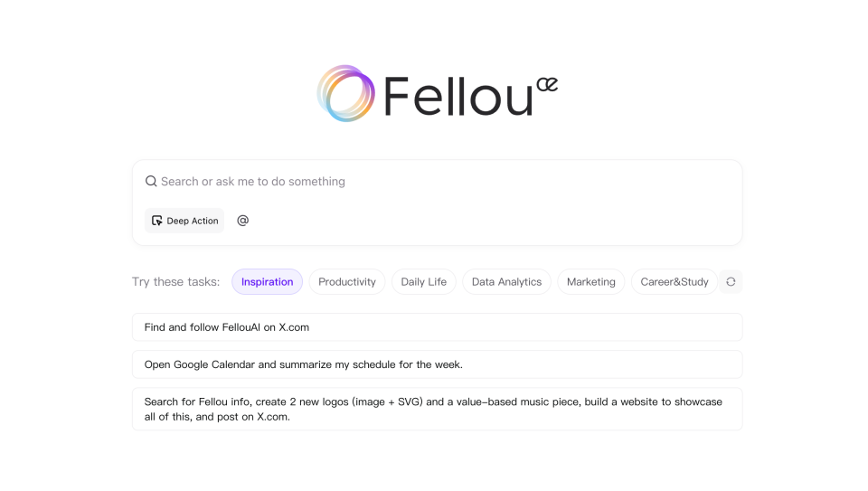The width and height of the screenshot is (868, 491).
Task: Choose the Career&Study category
Action: 675,282
